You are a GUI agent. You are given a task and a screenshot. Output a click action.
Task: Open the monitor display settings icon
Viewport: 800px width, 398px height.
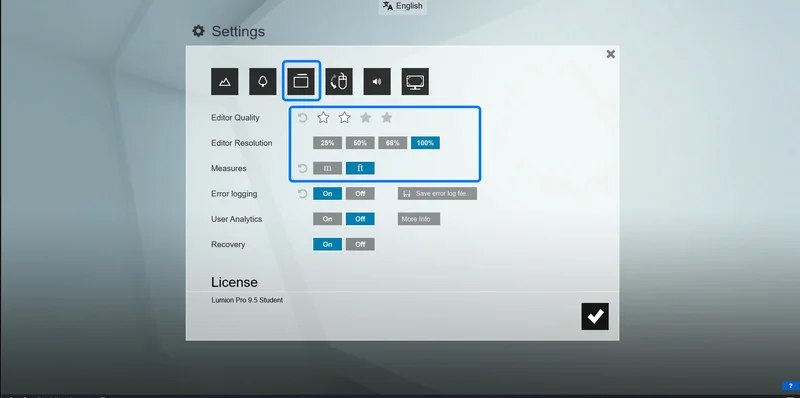(x=415, y=82)
